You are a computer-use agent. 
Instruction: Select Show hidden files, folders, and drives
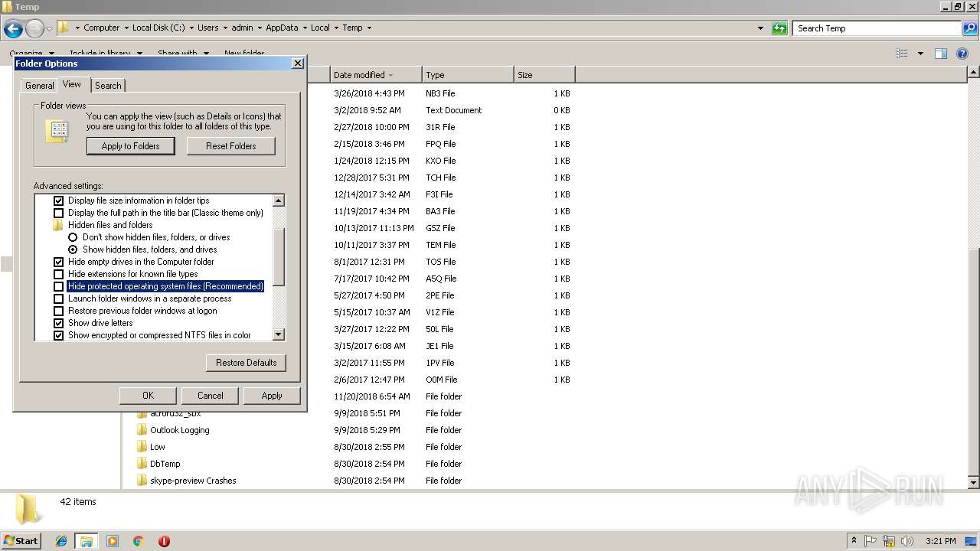(x=73, y=249)
